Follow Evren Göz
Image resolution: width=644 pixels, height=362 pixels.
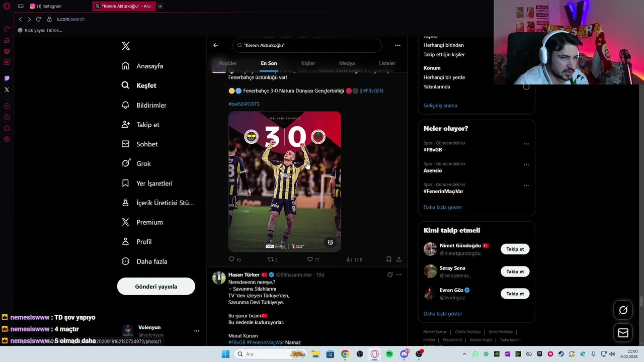pos(515,294)
